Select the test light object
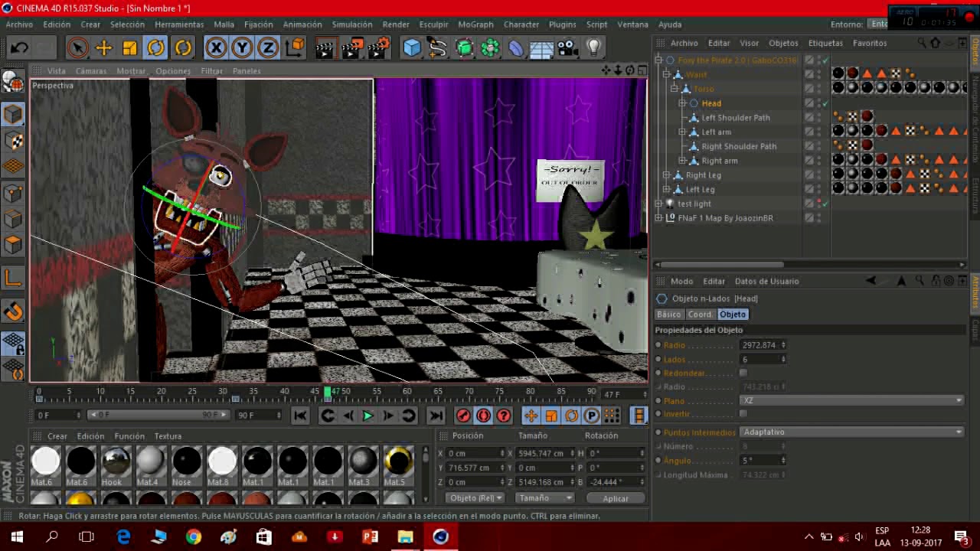 click(694, 204)
